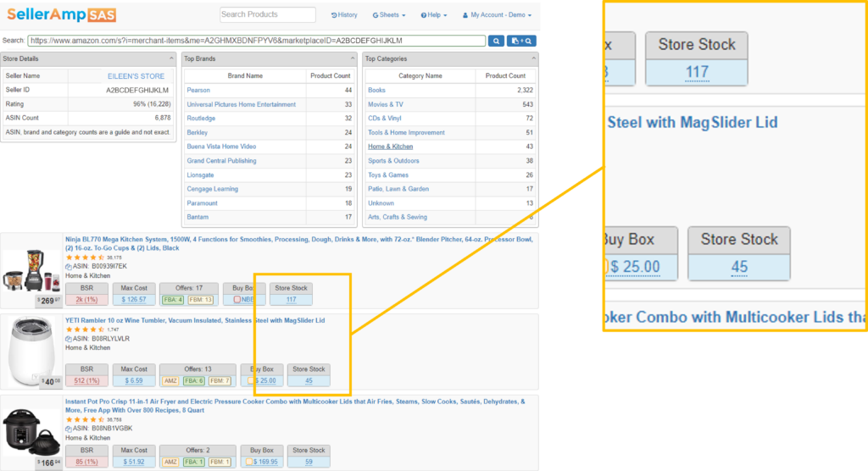Viewport: 868px width, 471px height.
Task: Click BSR value 512 (1%)
Action: [x=87, y=381]
